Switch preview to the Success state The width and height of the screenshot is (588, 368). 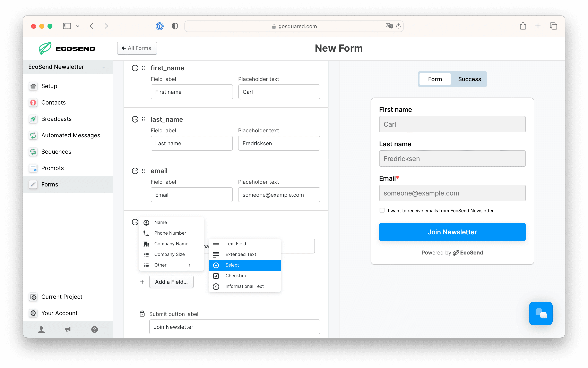pos(469,79)
